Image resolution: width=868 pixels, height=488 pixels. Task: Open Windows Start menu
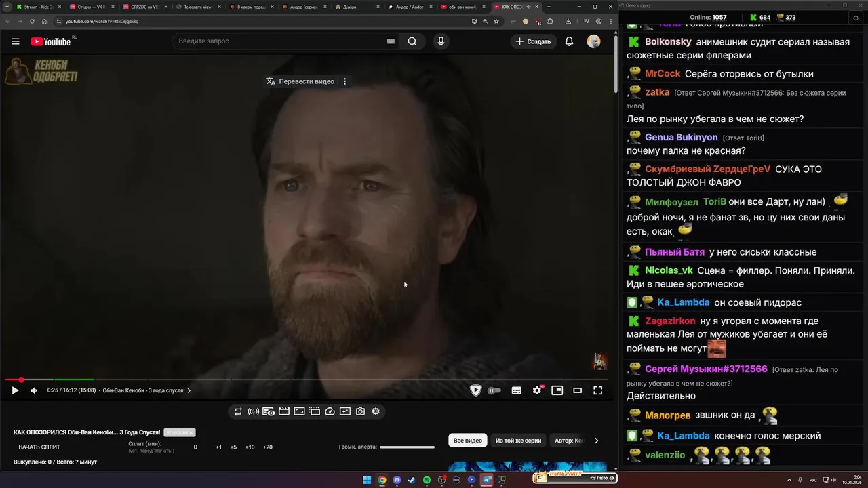(x=367, y=480)
